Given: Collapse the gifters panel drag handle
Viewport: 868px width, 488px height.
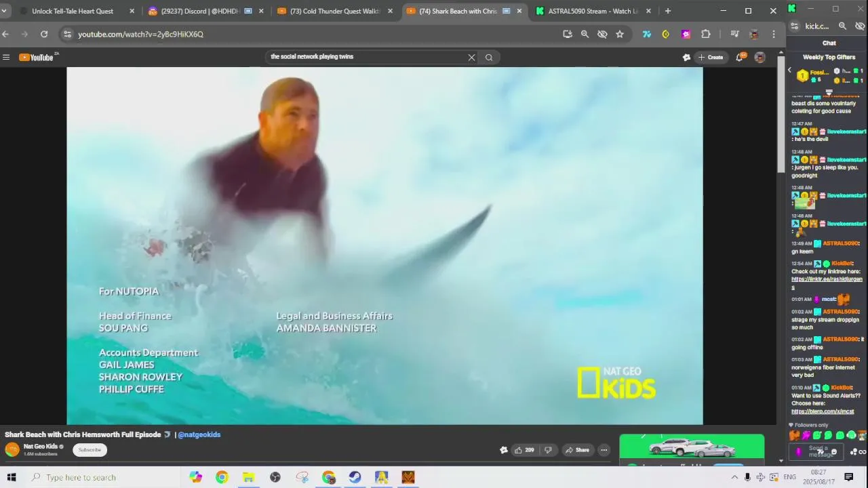Looking at the screenshot, I should coord(829,92).
